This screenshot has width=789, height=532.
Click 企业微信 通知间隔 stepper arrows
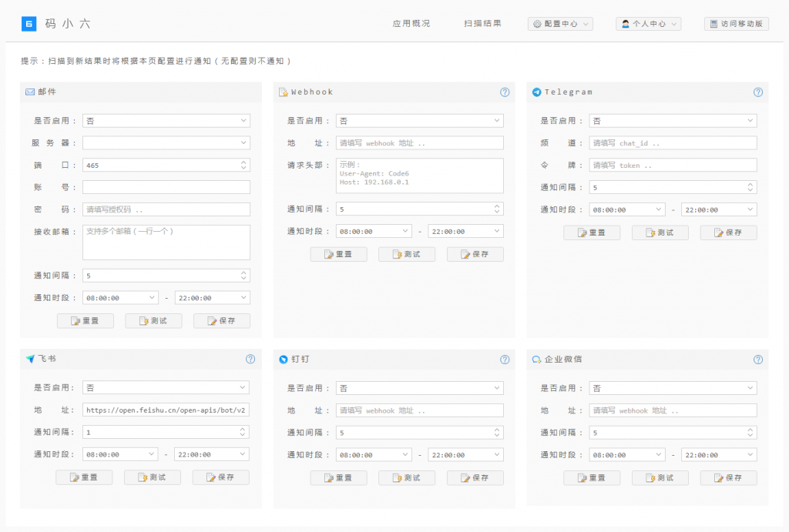click(750, 433)
